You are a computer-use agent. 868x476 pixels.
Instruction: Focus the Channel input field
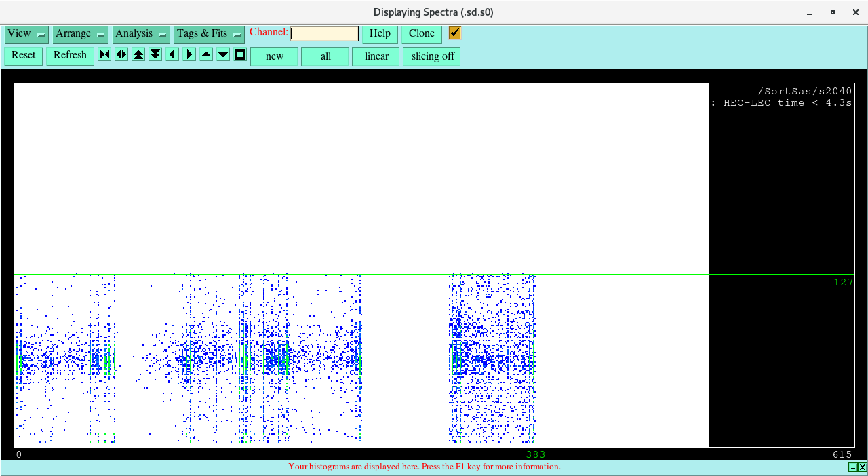324,34
